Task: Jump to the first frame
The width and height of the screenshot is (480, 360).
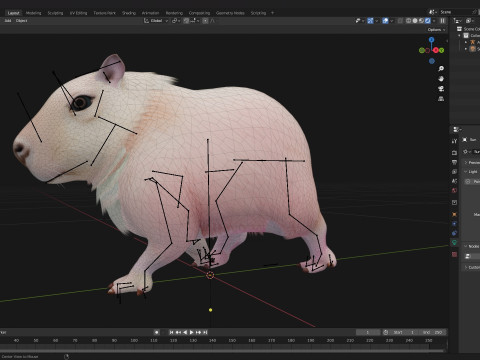Action: pyautogui.click(x=171, y=332)
